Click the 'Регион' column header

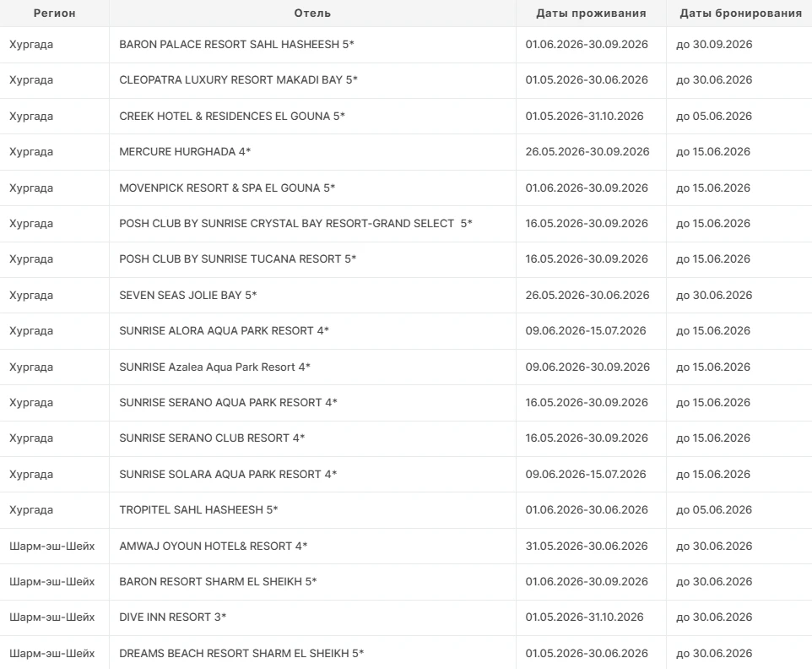coord(54,14)
